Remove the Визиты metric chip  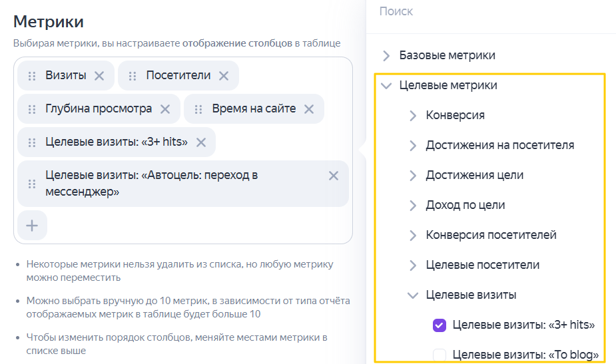(x=99, y=76)
